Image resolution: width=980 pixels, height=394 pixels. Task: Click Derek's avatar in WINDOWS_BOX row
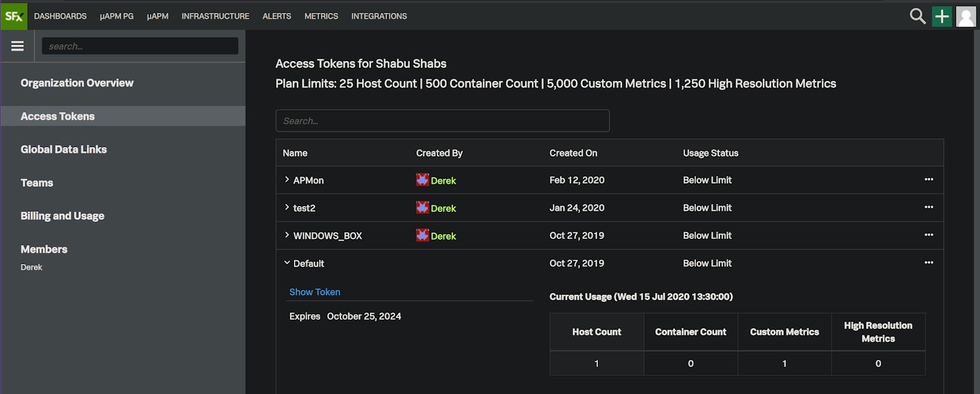click(x=423, y=235)
